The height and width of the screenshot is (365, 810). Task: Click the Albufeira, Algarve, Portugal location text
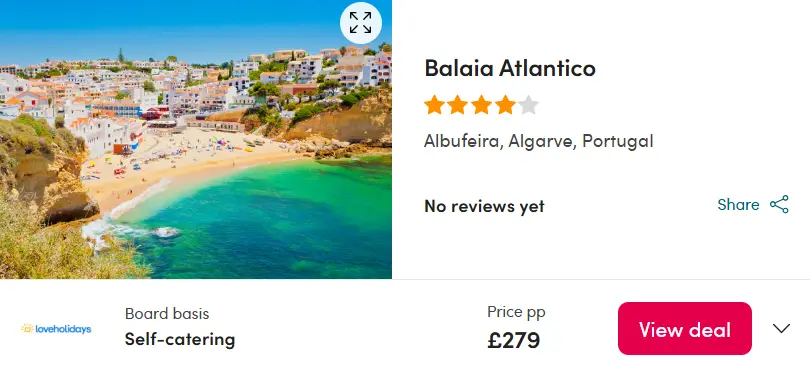pos(538,141)
